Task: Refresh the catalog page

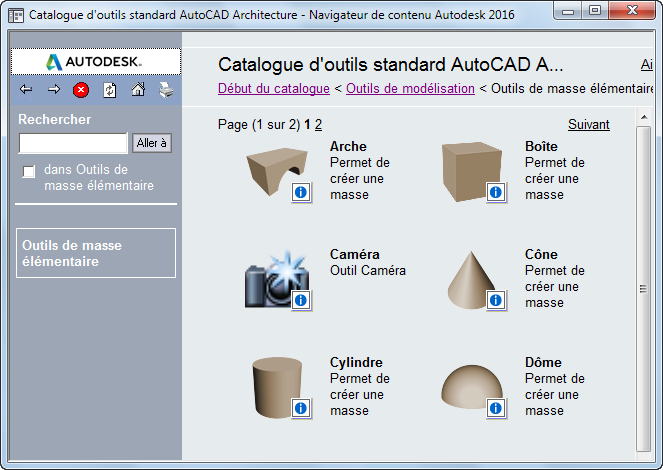Action: pos(110,90)
